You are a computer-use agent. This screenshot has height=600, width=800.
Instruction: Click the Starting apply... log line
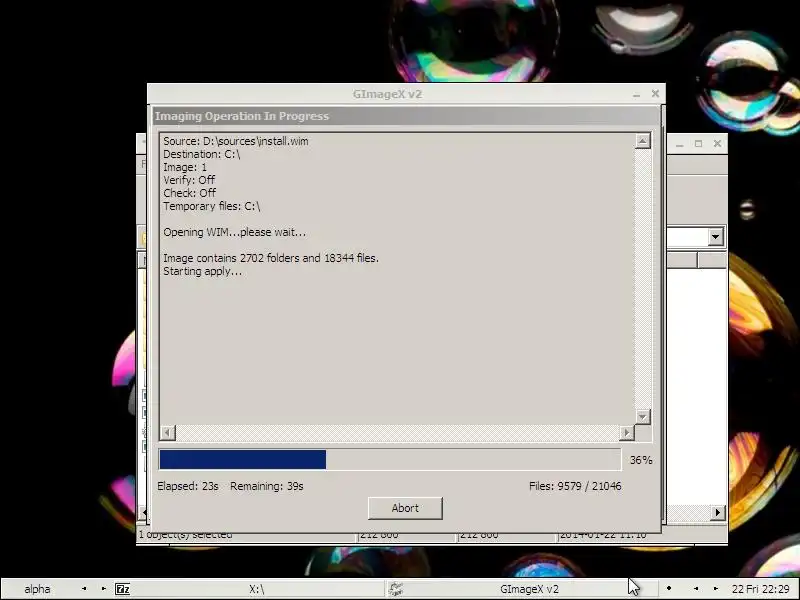click(203, 271)
